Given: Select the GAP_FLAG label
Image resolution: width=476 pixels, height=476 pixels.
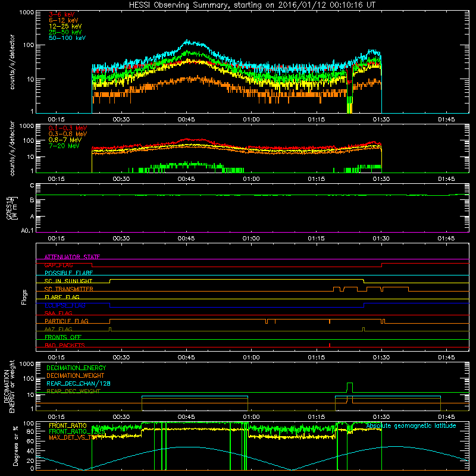Looking at the screenshot, I should (58, 265).
